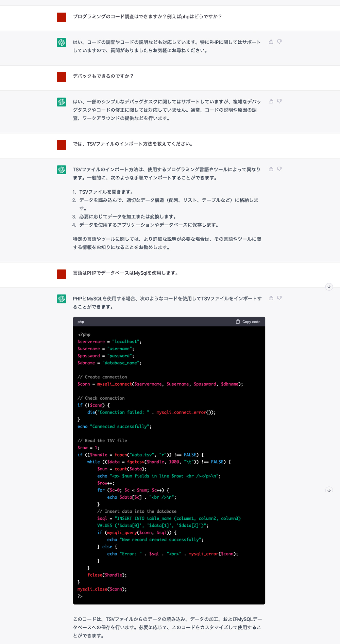Upvote the TSV import steps answer
The width and height of the screenshot is (340, 644).
[x=271, y=169]
